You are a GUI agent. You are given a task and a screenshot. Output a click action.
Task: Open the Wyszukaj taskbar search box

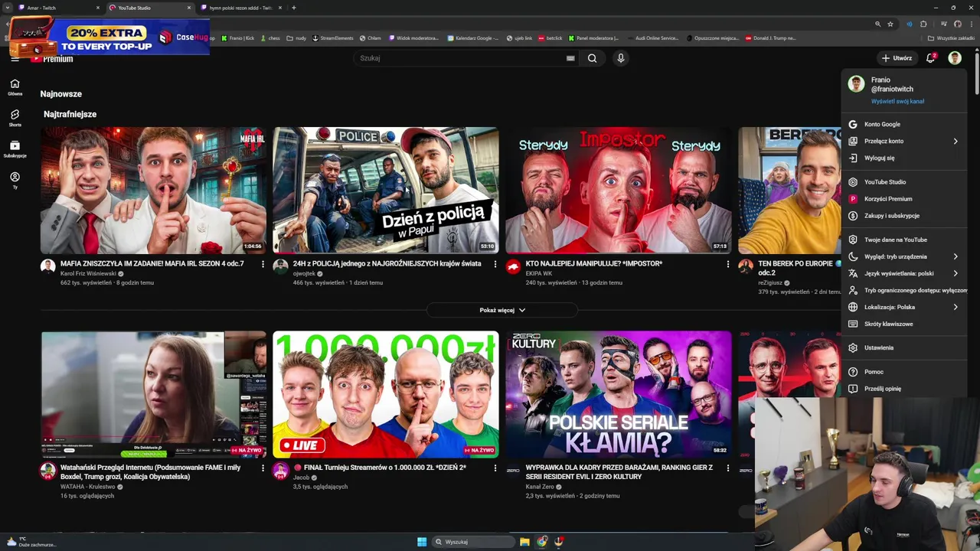[472, 542]
